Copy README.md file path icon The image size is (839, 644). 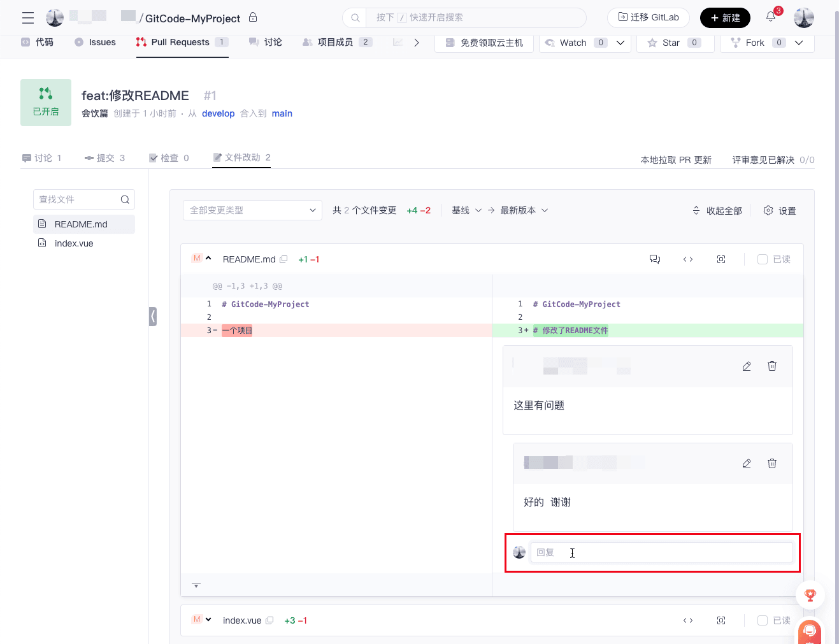pyautogui.click(x=284, y=259)
